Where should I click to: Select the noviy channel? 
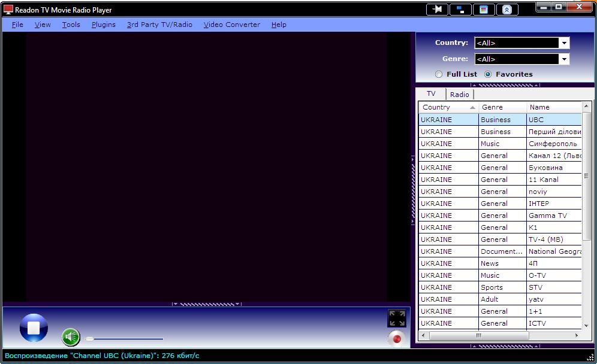pos(500,192)
